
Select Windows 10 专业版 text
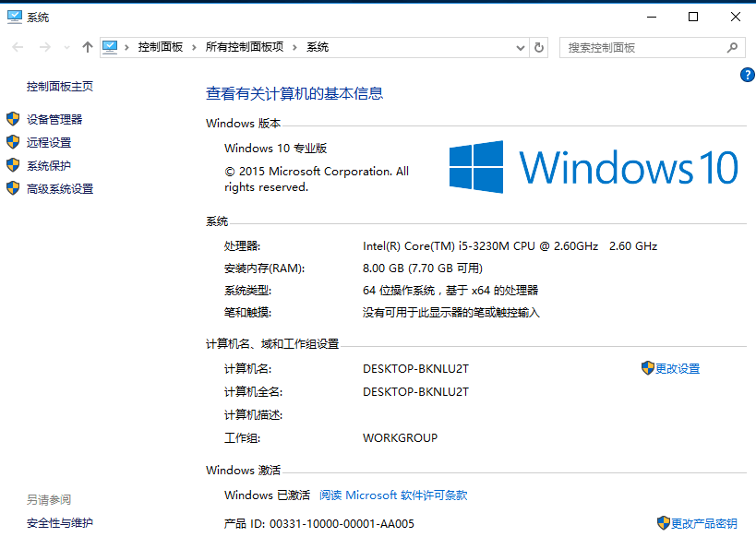(276, 148)
